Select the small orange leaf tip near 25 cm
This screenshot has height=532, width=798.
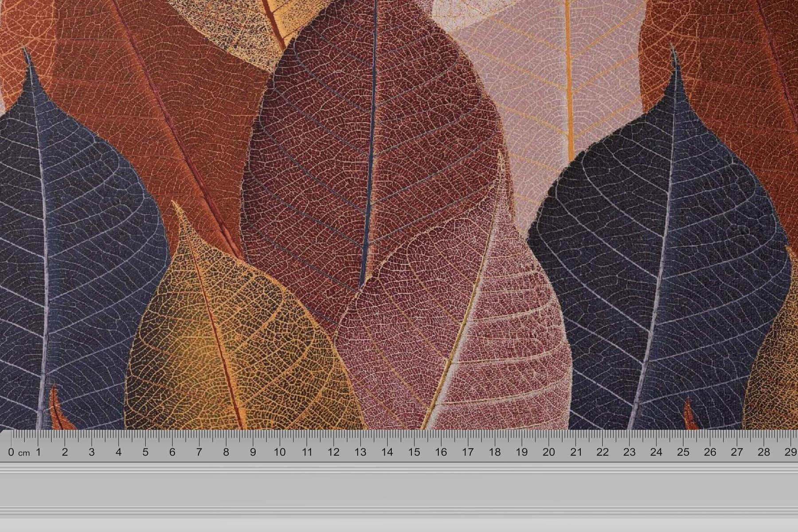tap(690, 415)
